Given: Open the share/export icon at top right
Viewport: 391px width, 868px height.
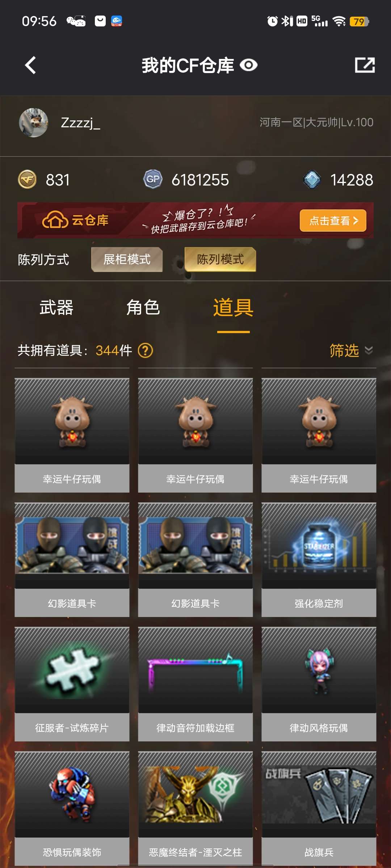Looking at the screenshot, I should [x=365, y=65].
